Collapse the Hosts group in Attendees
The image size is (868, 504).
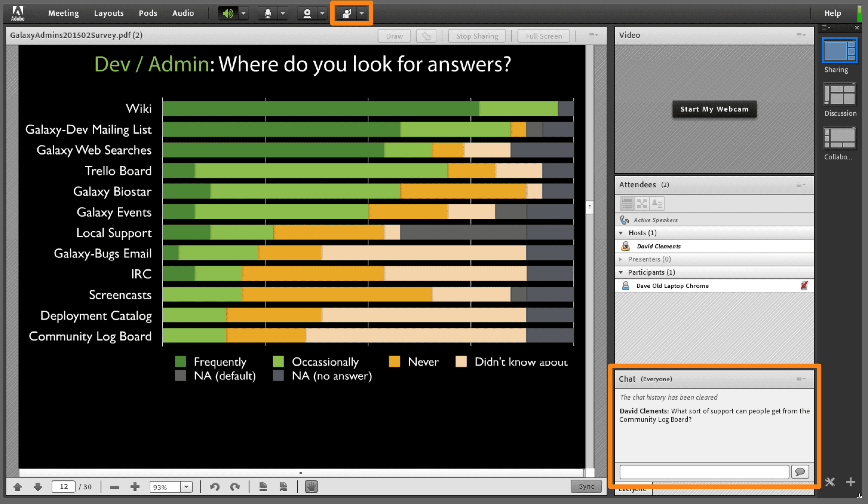(621, 233)
